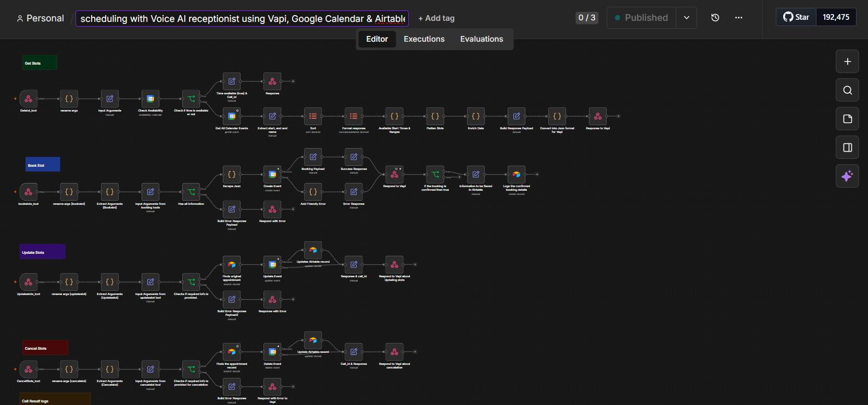Select the green Get Slots sticky note
The width and height of the screenshot is (868, 405).
click(40, 63)
